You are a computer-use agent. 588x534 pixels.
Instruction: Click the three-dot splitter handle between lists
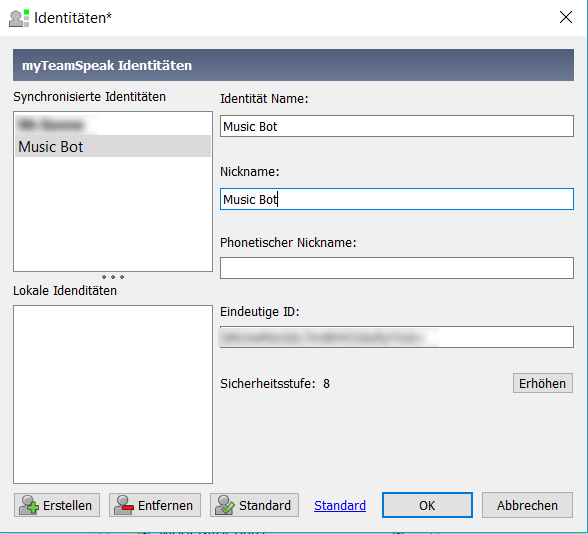113,277
